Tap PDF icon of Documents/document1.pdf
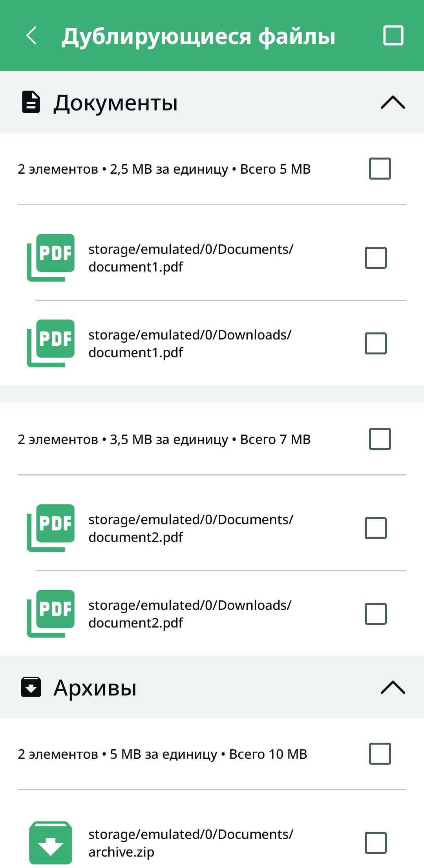 (51, 258)
